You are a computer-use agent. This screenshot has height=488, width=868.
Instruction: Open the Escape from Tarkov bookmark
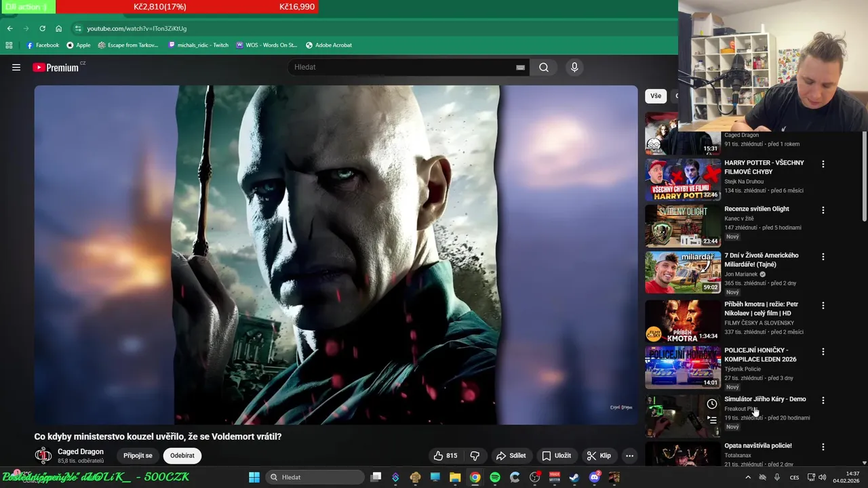127,45
